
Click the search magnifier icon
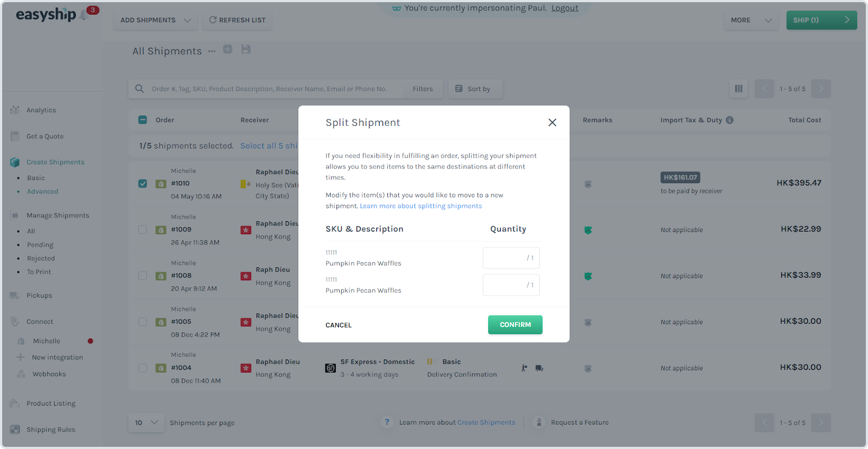point(139,88)
